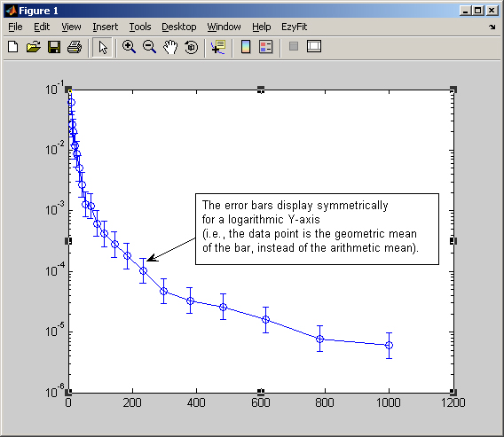
Task: Save the figure using the floppy disk icon
Action: click(x=54, y=47)
